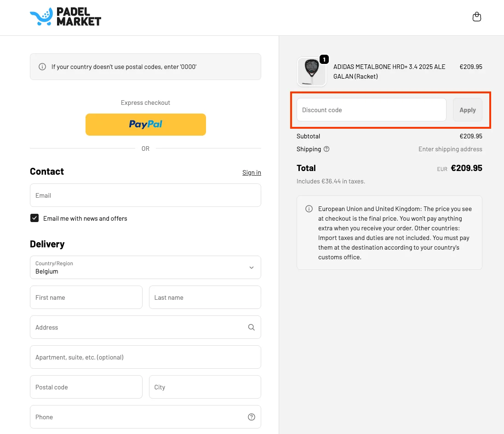The height and width of the screenshot is (434, 504).
Task: Click the shipping help question mark icon
Action: tap(326, 149)
